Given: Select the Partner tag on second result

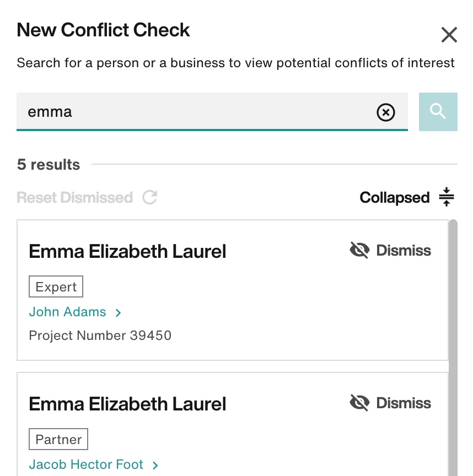Looking at the screenshot, I should click(58, 439).
